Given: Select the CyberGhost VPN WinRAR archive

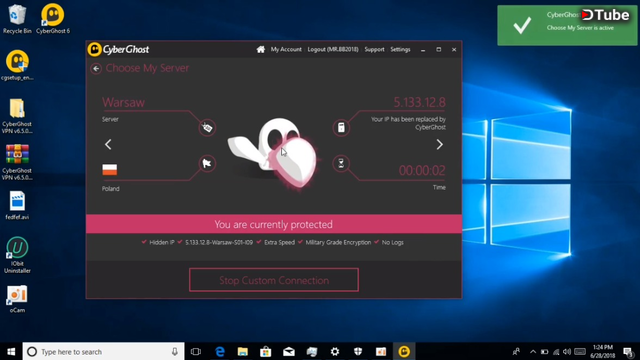Looking at the screenshot, I should tap(17, 162).
